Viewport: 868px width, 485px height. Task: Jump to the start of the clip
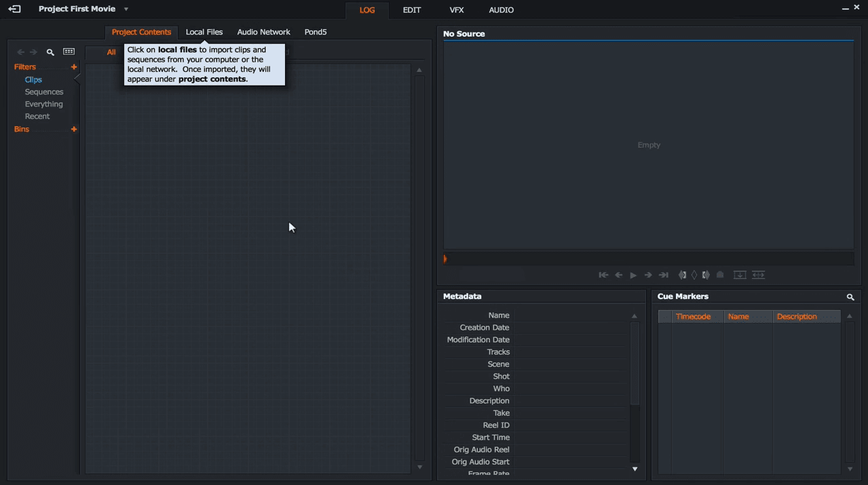click(603, 275)
